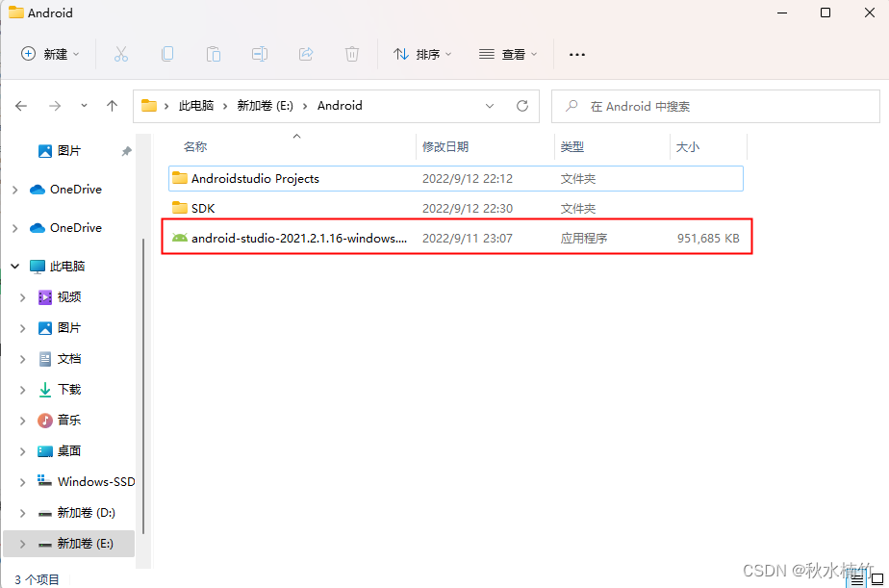
Task: Expand the 桌面 tree node
Action: pos(23,452)
